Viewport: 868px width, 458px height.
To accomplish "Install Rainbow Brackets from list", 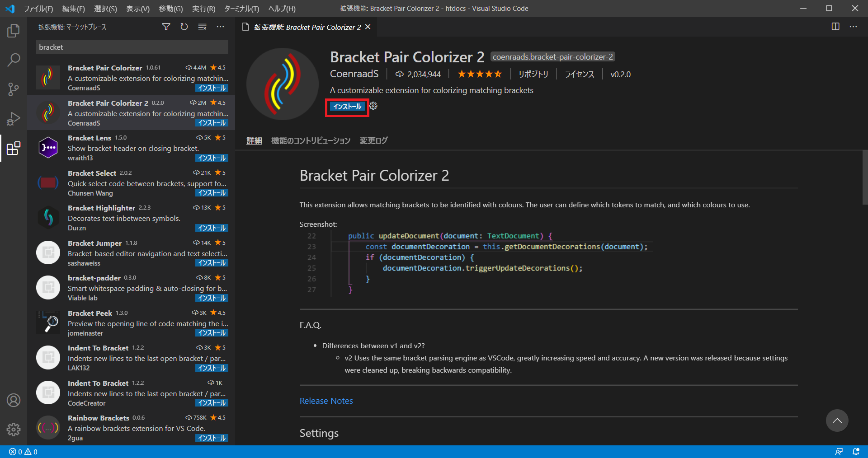I will (x=212, y=438).
